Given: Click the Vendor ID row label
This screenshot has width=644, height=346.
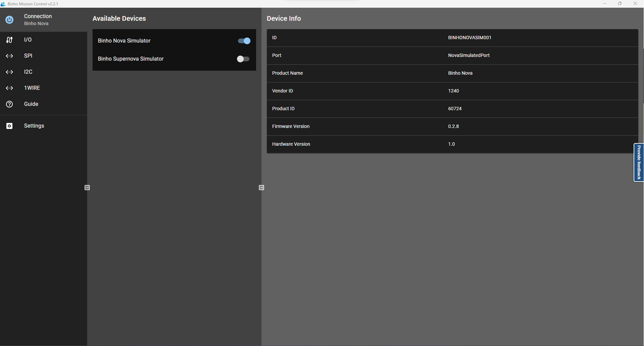Looking at the screenshot, I should pos(283,91).
